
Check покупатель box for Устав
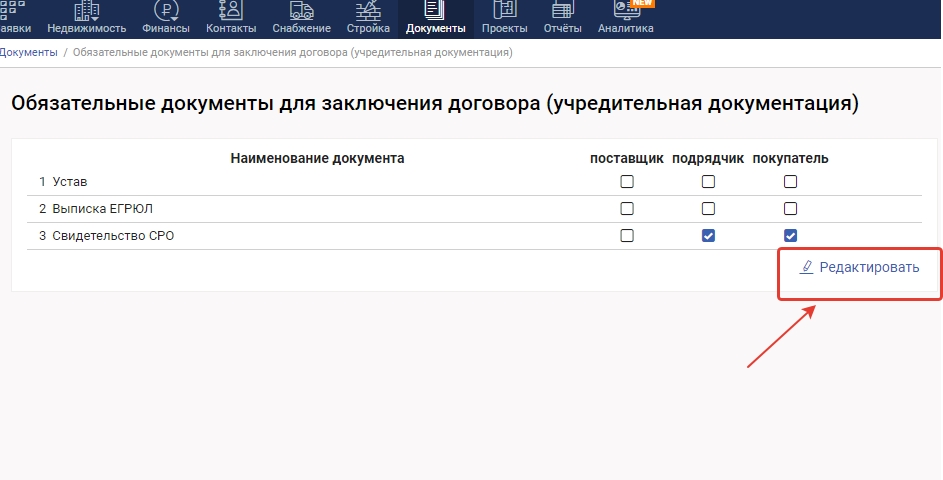[x=790, y=182]
